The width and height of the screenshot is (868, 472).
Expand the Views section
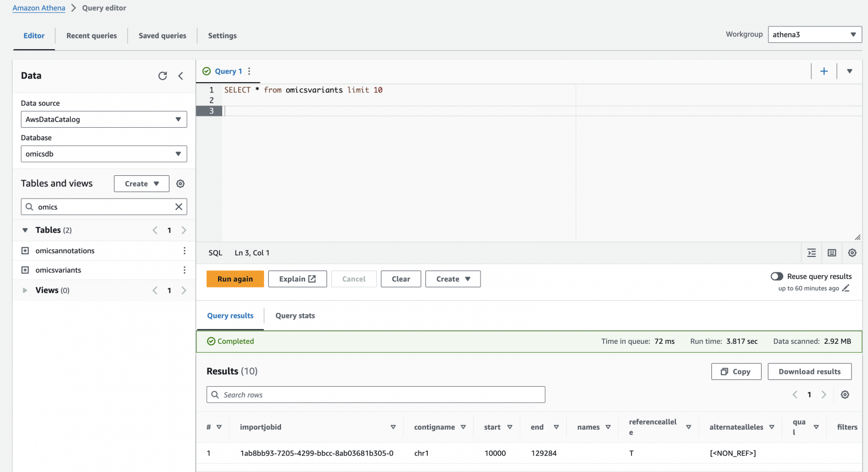click(x=25, y=291)
